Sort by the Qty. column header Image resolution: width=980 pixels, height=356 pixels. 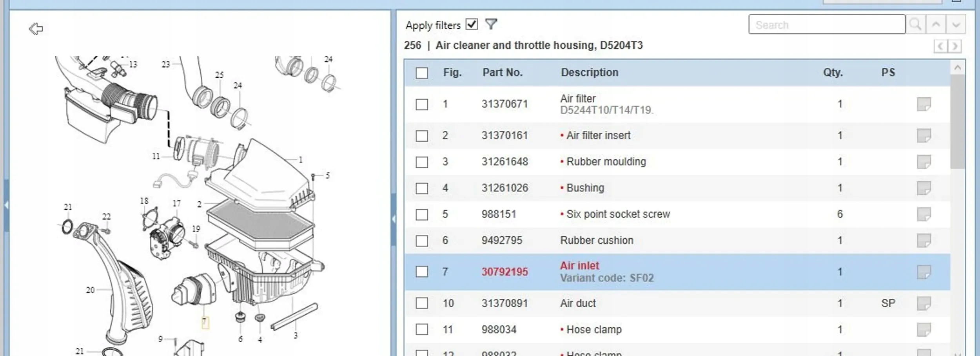pyautogui.click(x=833, y=73)
